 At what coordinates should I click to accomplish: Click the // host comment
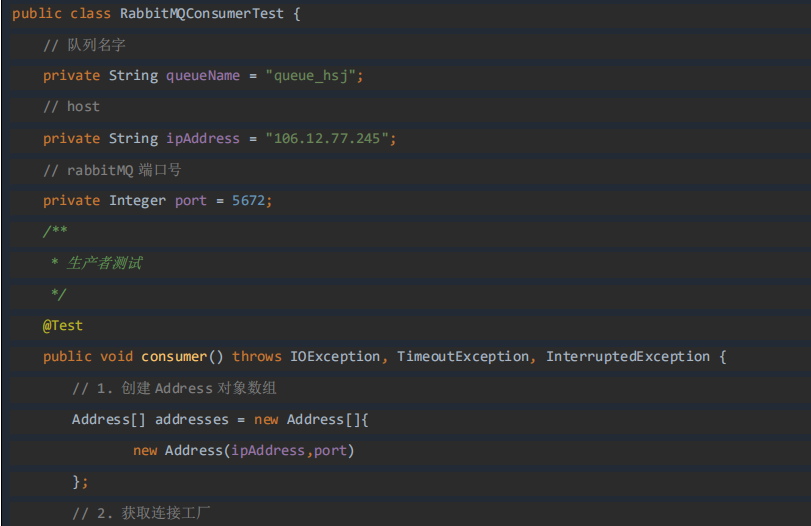tap(71, 107)
